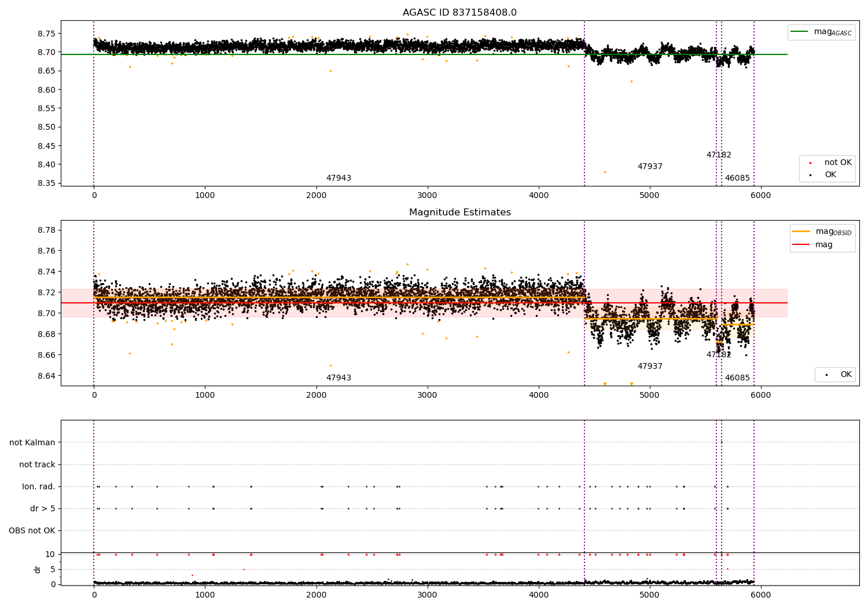Click OBSID label 47937 in top plot

pyautogui.click(x=650, y=167)
